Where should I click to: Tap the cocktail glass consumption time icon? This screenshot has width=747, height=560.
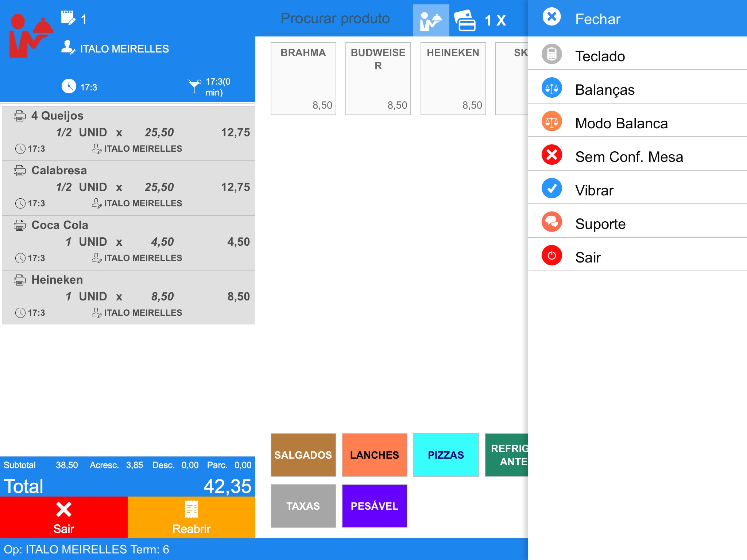click(194, 86)
